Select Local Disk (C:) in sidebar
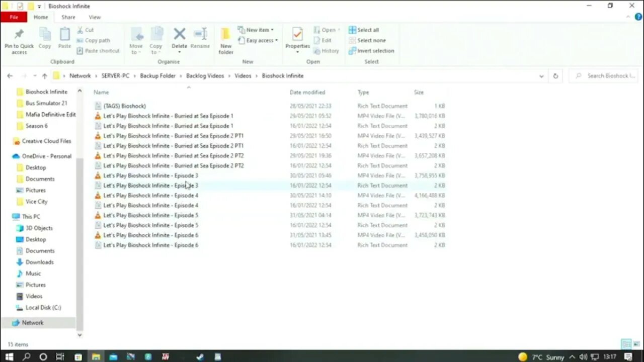This screenshot has height=362, width=644. (43, 308)
